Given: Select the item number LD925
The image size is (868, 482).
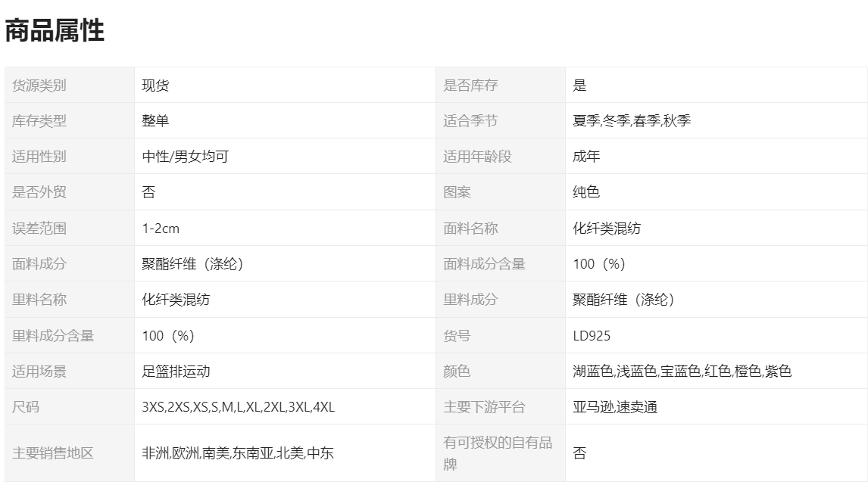Looking at the screenshot, I should [x=592, y=335].
